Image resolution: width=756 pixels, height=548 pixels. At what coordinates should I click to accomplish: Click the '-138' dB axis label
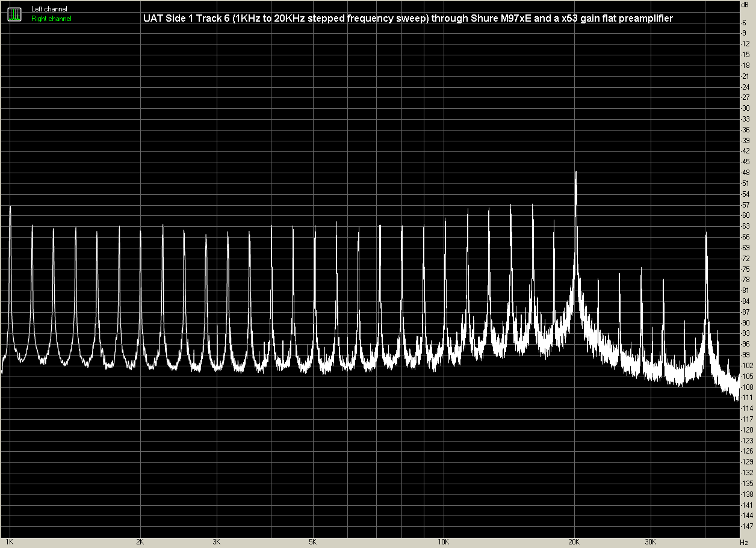(x=748, y=494)
